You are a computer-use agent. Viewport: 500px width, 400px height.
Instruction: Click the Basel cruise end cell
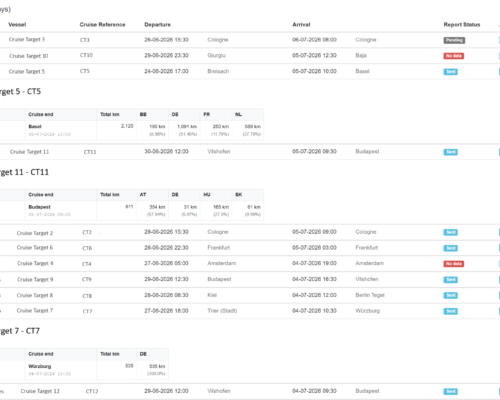pyautogui.click(x=61, y=130)
